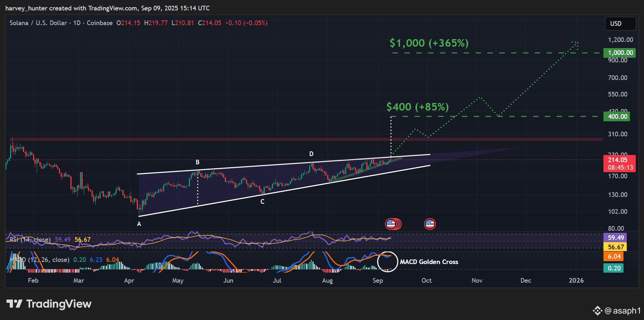Click the Jul label on time axis
This screenshot has height=320, width=644.
tap(277, 281)
